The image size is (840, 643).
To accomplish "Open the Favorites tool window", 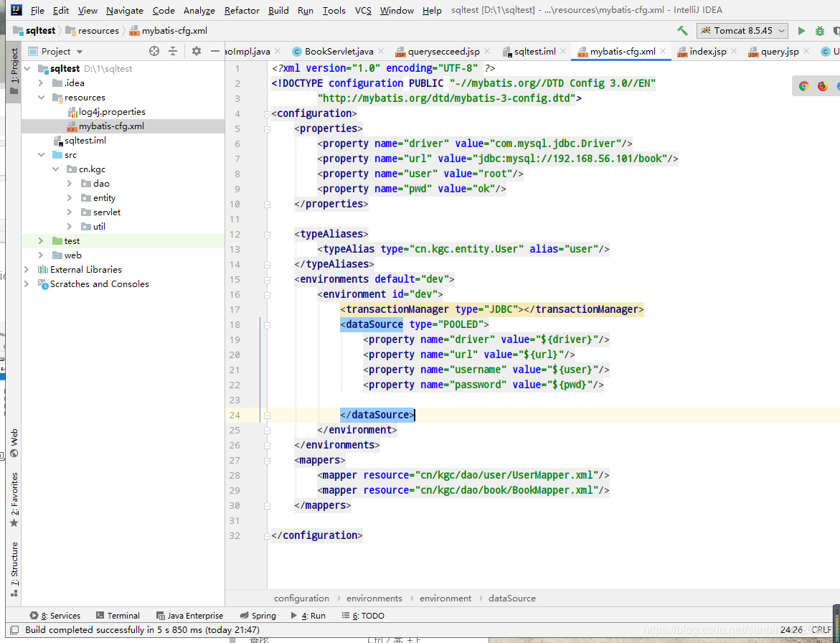I will tap(14, 499).
